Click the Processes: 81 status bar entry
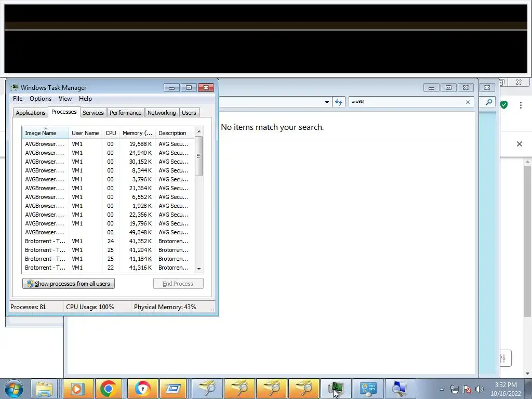The image size is (532, 399). [x=28, y=307]
